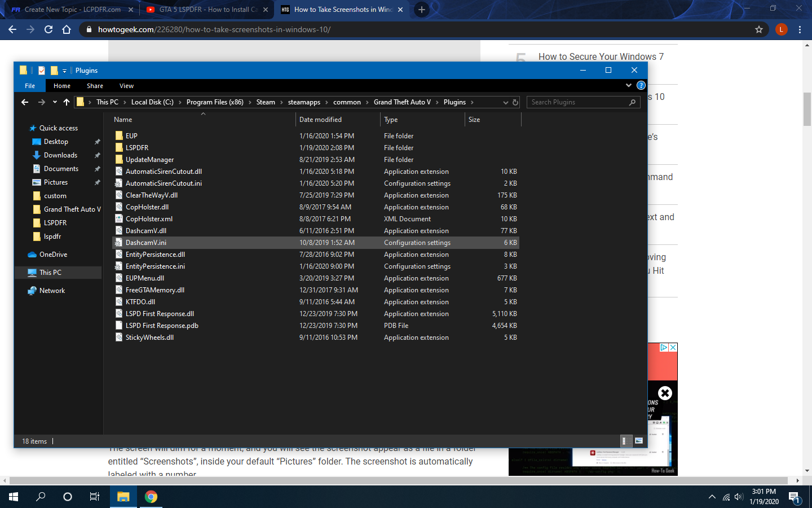
Task: Click Program Files (x86) in the address path
Action: pyautogui.click(x=215, y=102)
